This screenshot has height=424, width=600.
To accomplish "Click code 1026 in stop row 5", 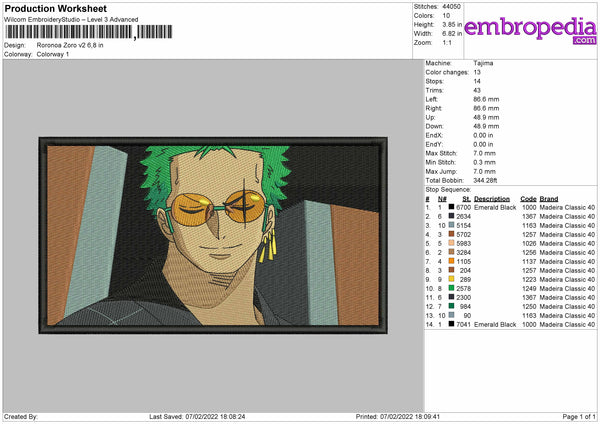I will click(529, 243).
